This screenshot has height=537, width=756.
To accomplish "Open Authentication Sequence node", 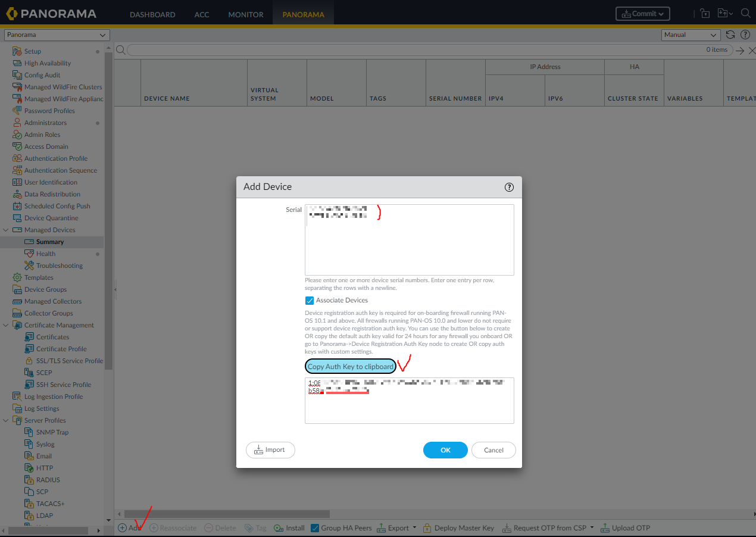I will [61, 170].
